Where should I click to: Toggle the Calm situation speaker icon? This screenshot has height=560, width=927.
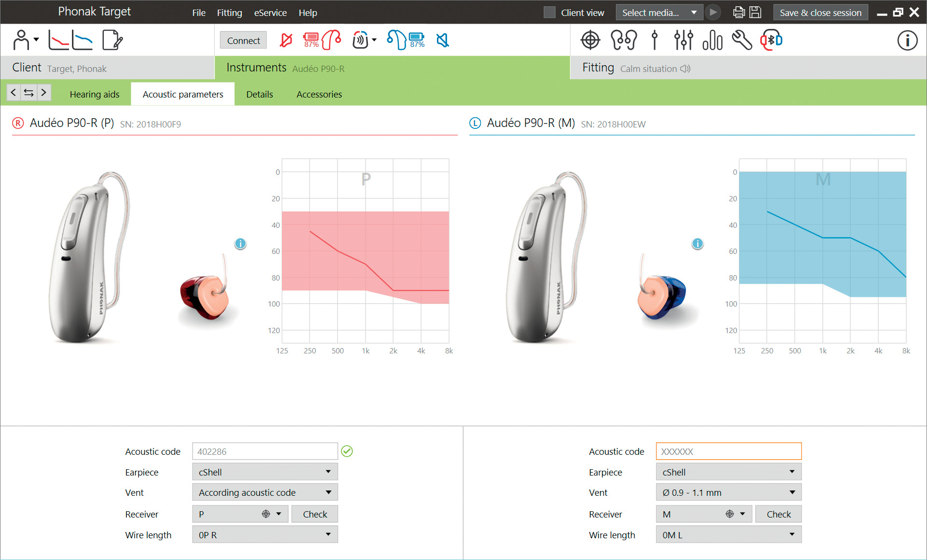pos(685,69)
